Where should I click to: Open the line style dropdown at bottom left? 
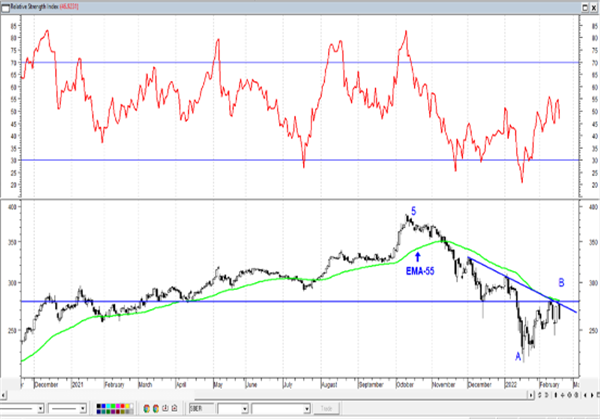[x=40, y=409]
